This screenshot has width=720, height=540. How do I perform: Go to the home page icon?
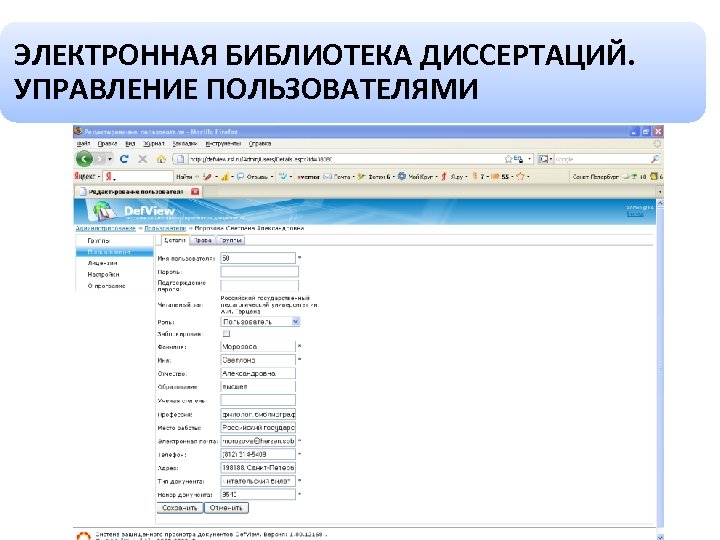(x=161, y=159)
